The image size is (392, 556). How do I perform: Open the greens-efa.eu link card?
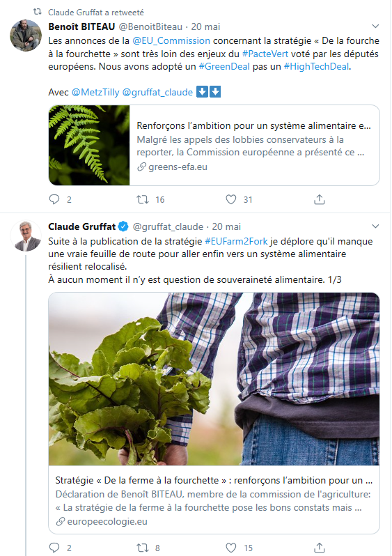pyautogui.click(x=214, y=145)
